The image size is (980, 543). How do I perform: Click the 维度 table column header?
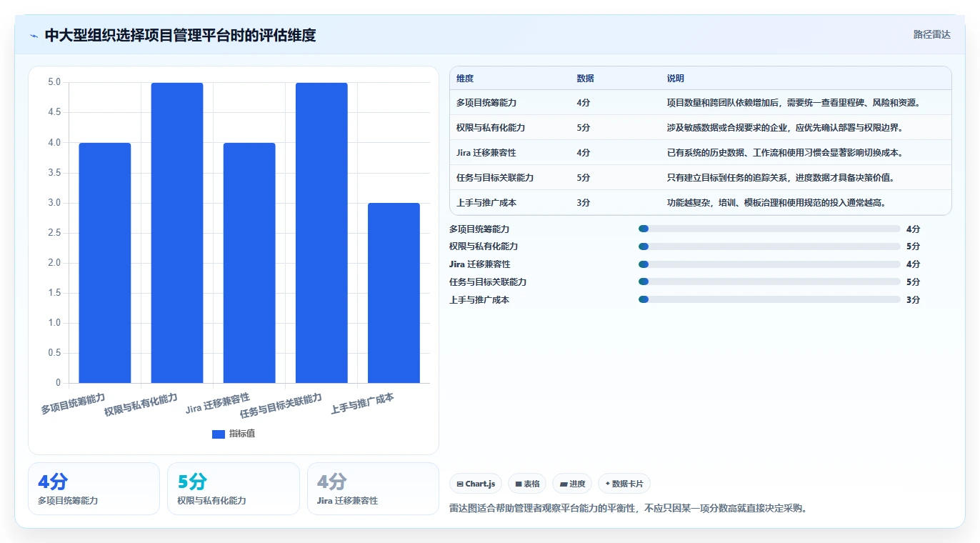(465, 79)
